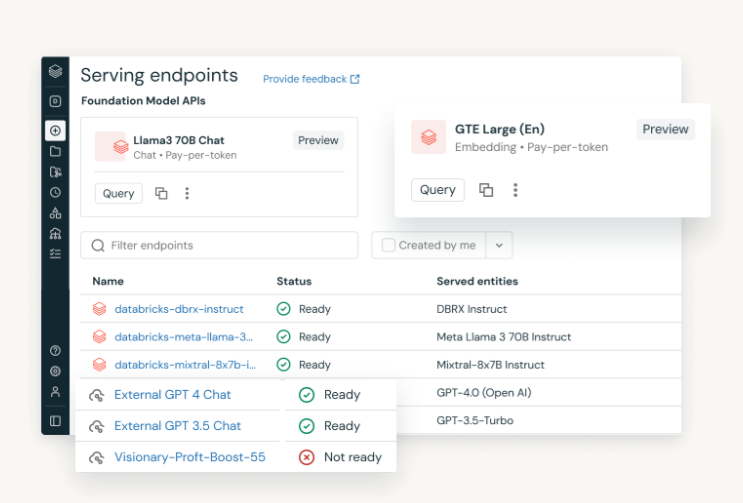Expand the dropdown next to Created by me

pyautogui.click(x=500, y=245)
